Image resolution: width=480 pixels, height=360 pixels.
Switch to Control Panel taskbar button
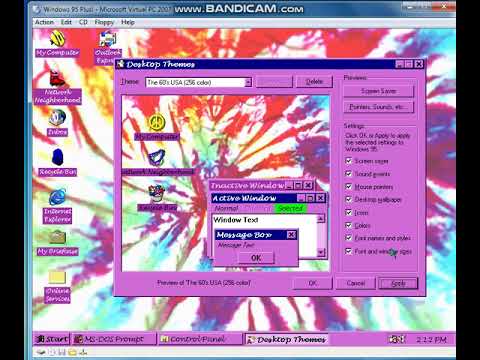point(201,339)
